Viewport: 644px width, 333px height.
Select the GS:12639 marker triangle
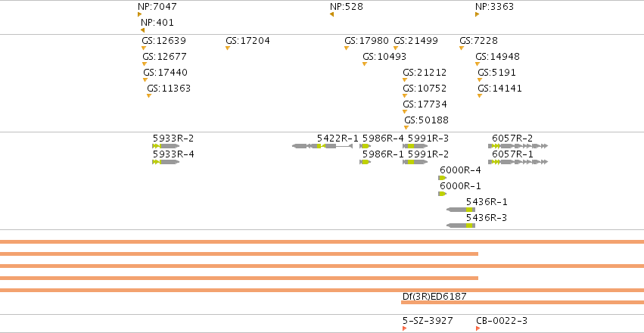(144, 48)
